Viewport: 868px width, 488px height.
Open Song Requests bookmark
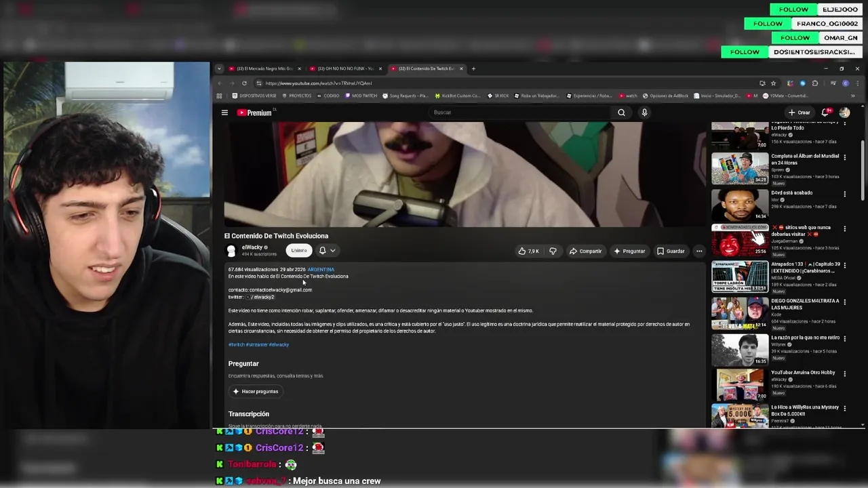click(405, 96)
